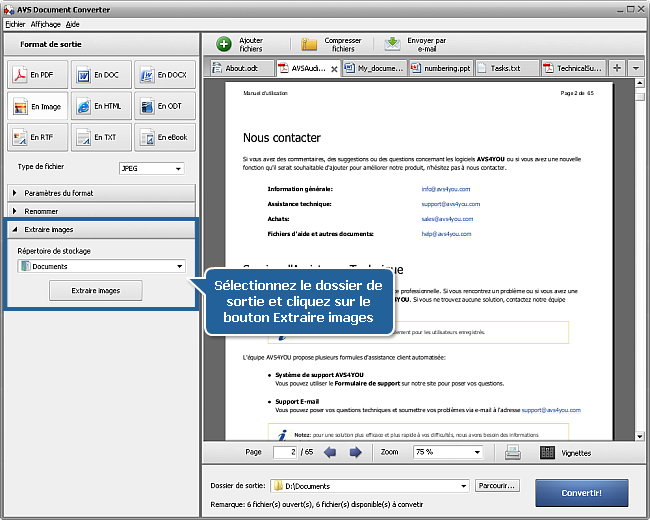Select the En HTML output format
650x520 pixels.
tap(101, 106)
